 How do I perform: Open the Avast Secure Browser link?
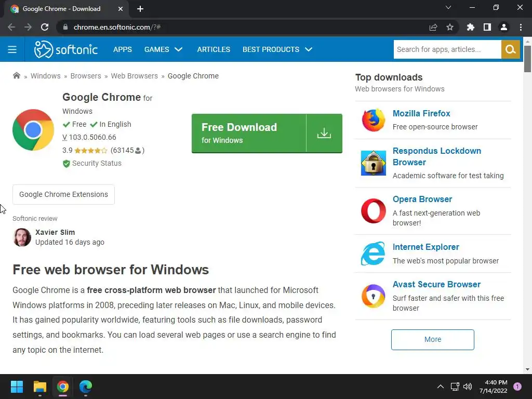point(436,284)
